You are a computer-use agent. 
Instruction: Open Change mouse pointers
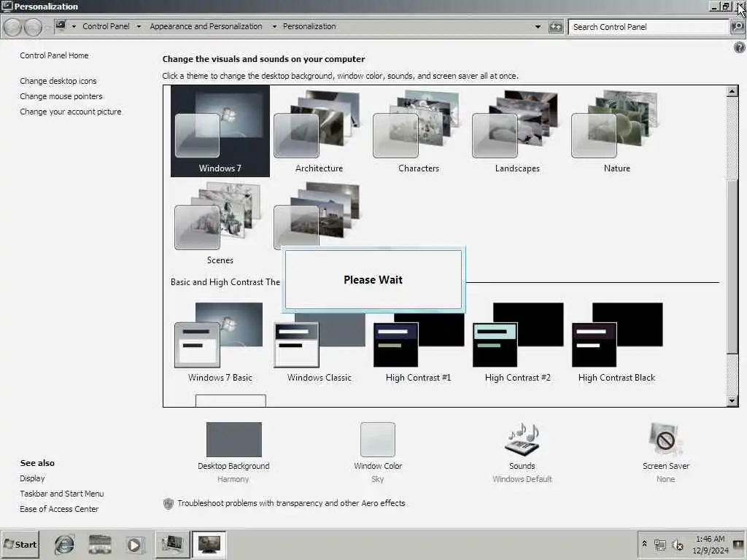(x=61, y=96)
